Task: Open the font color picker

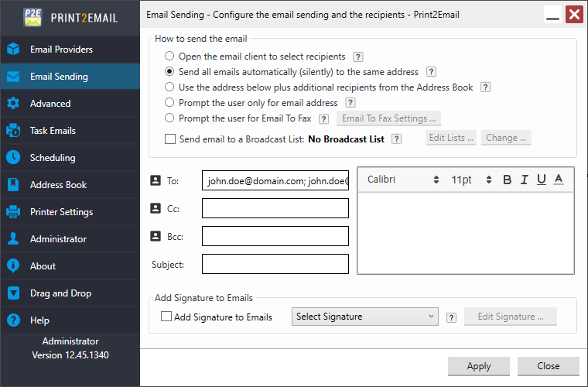Action: click(559, 180)
